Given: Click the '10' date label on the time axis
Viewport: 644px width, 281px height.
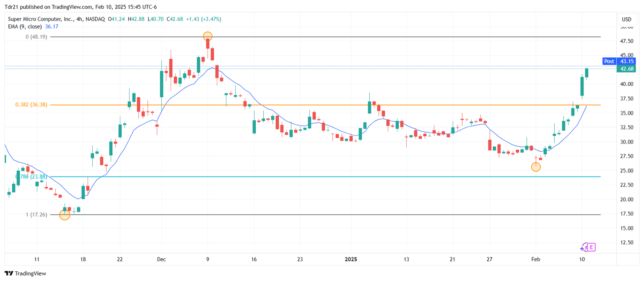Looking at the screenshot, I should [582, 259].
